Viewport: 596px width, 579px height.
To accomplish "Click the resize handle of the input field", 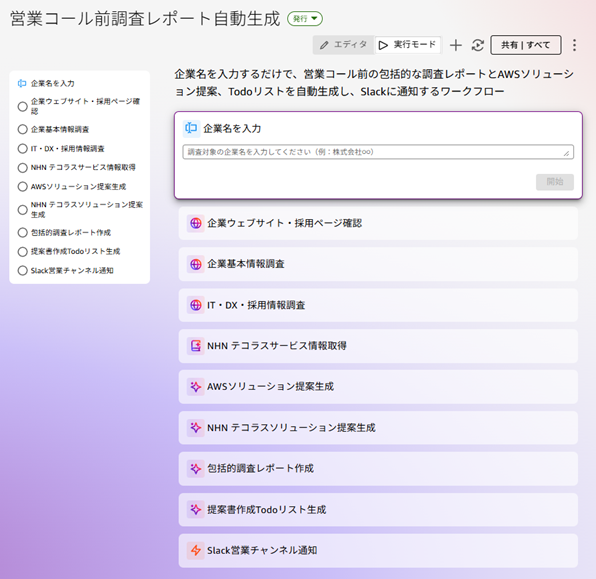I will coord(567,153).
